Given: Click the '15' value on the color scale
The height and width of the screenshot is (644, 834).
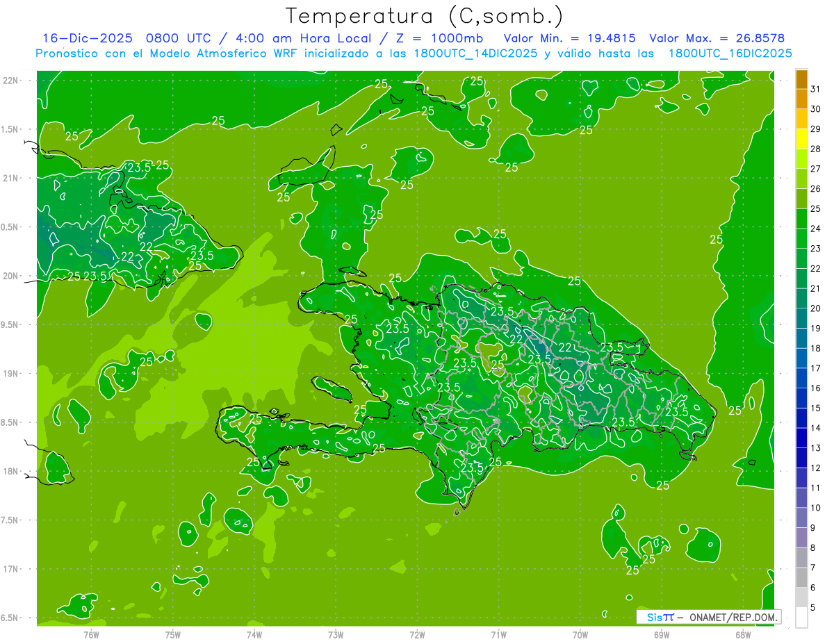Looking at the screenshot, I should point(816,408).
